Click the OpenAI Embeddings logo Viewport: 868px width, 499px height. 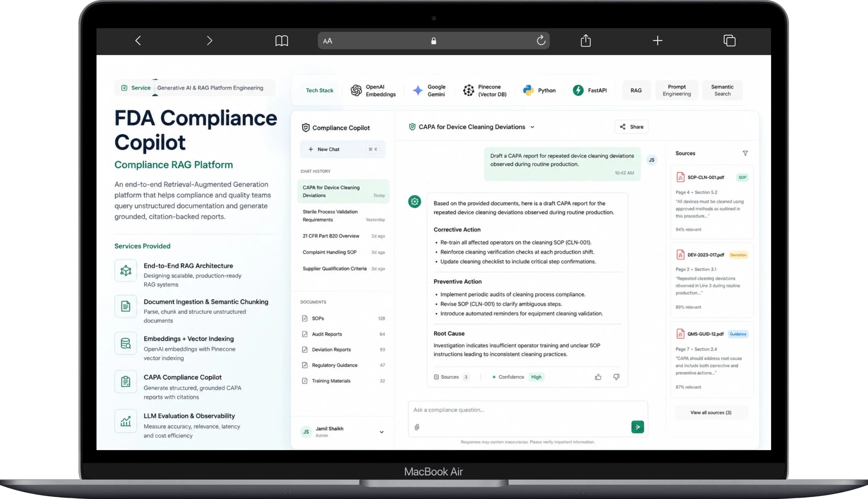click(x=356, y=90)
